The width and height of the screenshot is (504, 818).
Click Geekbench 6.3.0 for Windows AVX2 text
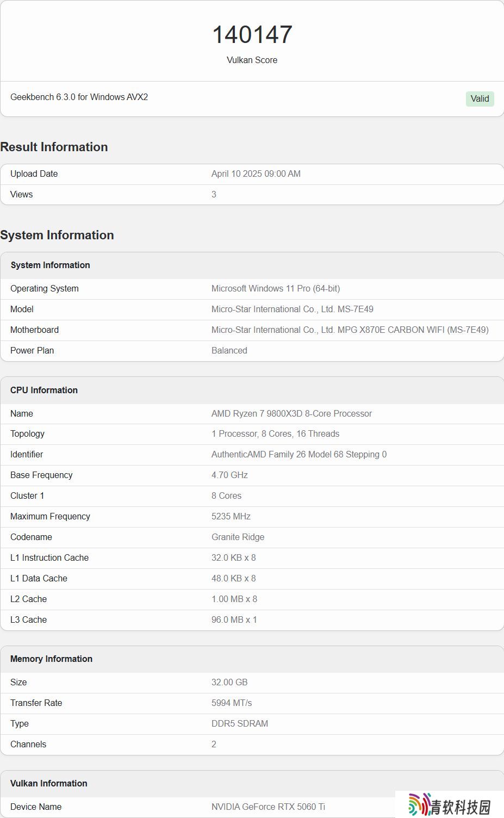pos(79,97)
